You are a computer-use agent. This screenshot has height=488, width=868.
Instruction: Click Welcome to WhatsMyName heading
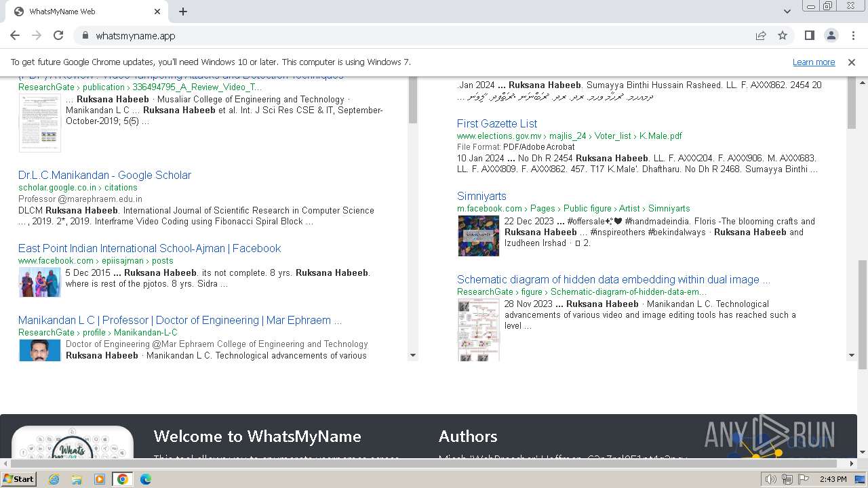coord(258,436)
